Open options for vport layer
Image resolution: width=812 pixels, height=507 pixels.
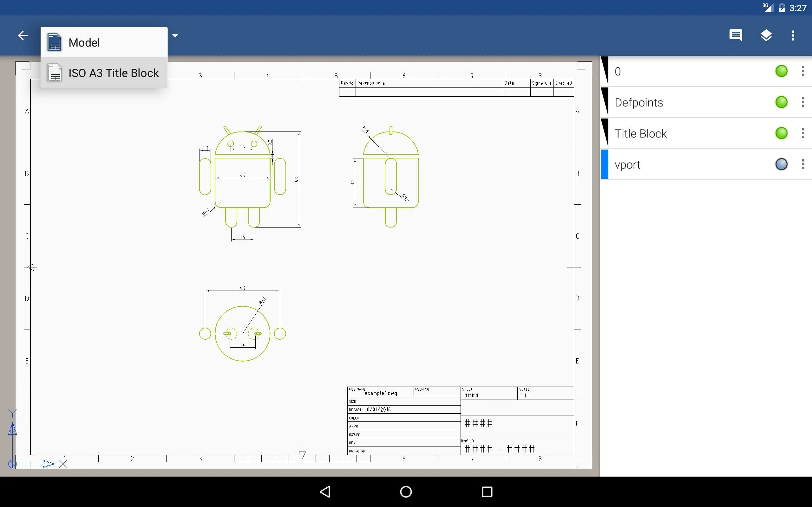pyautogui.click(x=802, y=164)
